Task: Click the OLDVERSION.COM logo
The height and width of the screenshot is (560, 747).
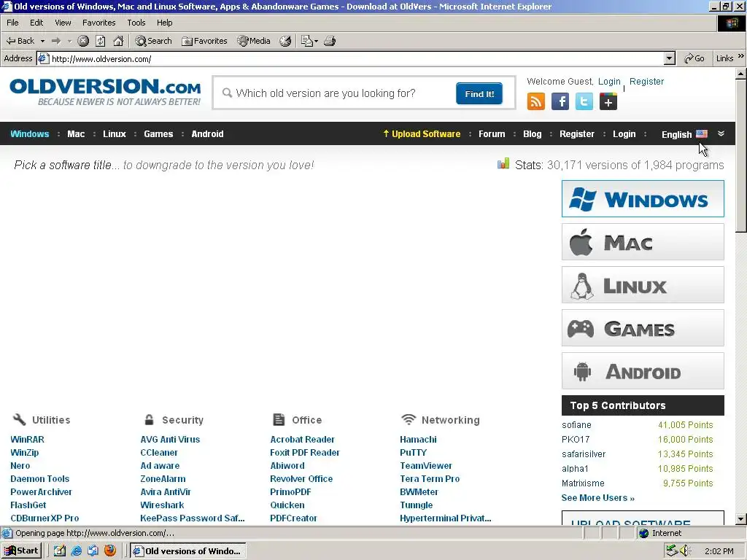Action: [x=105, y=92]
